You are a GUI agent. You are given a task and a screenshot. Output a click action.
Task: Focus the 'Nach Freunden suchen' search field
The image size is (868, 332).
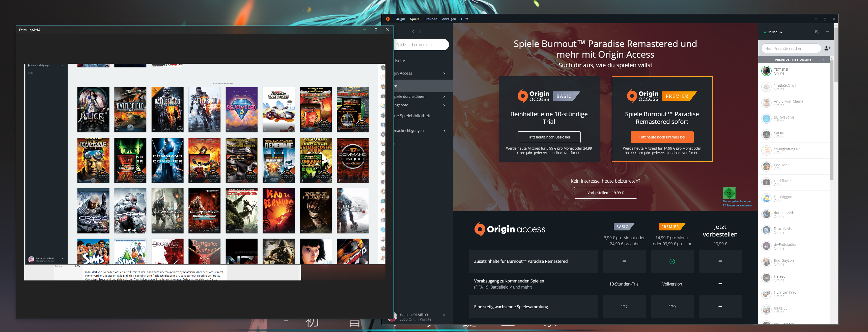791,48
